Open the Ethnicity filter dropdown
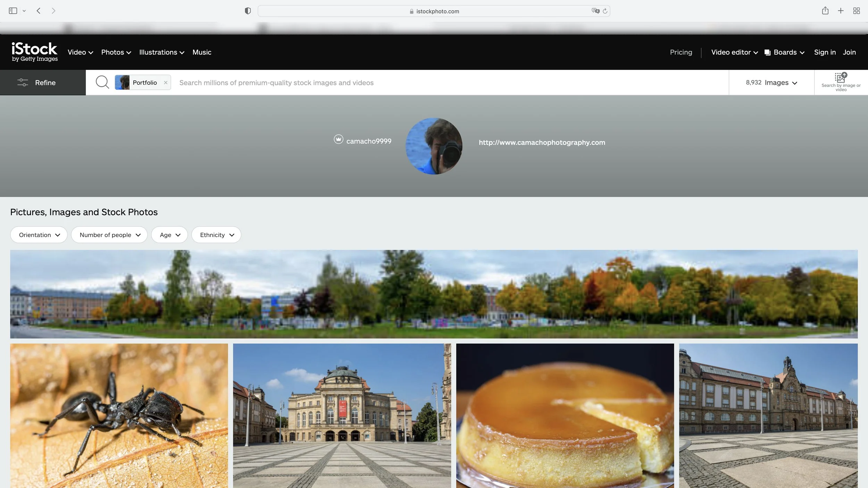 tap(216, 235)
